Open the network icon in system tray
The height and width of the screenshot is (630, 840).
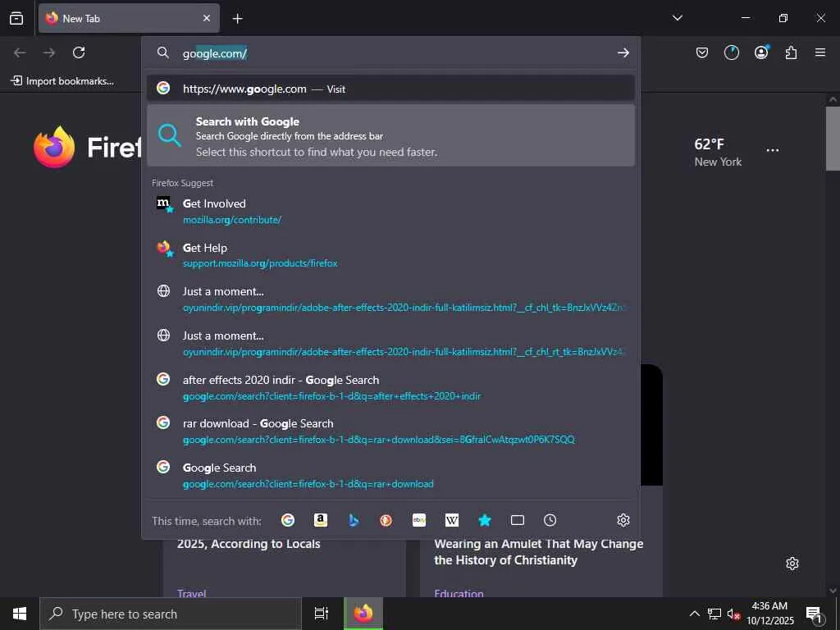pos(714,614)
